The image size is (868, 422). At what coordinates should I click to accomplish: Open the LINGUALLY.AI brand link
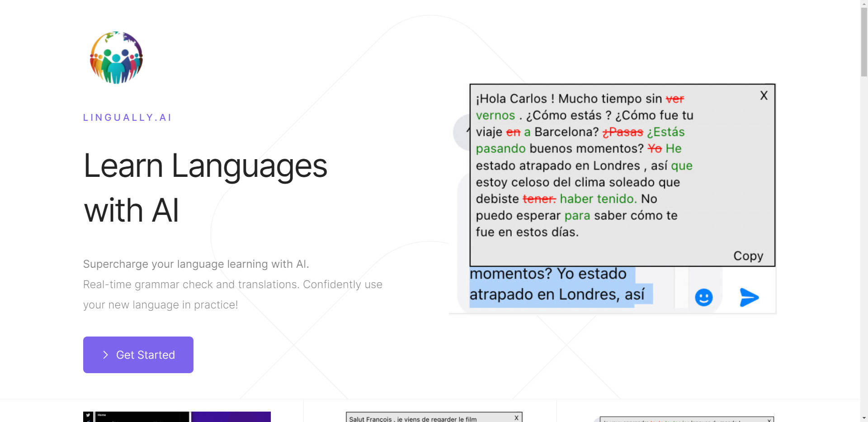tap(127, 118)
